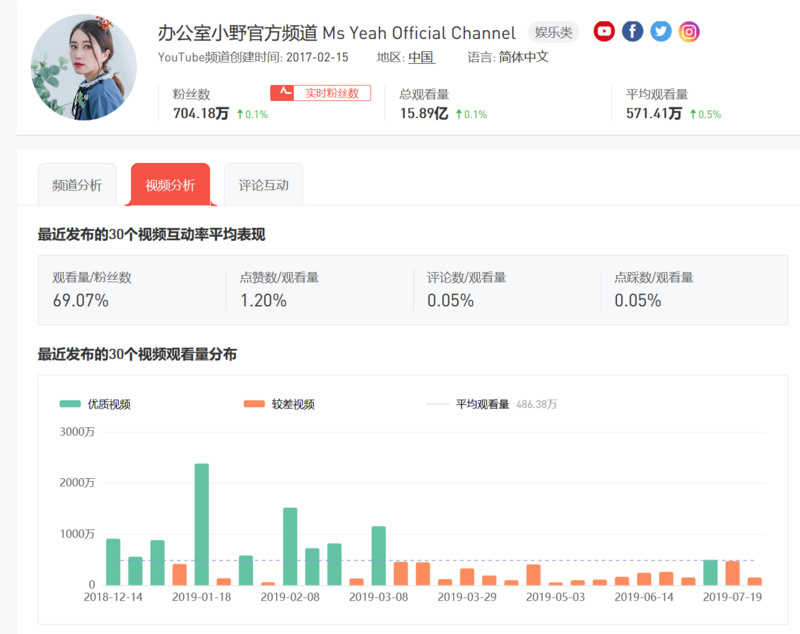This screenshot has width=800, height=634.
Task: Click green up arrow beside 704.18万
Action: pos(240,114)
